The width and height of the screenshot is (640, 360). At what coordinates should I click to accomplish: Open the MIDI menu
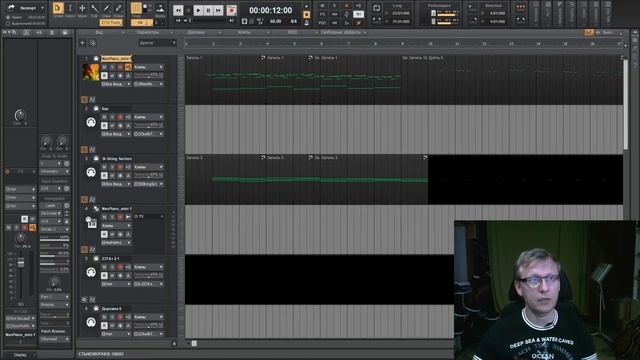coord(292,32)
